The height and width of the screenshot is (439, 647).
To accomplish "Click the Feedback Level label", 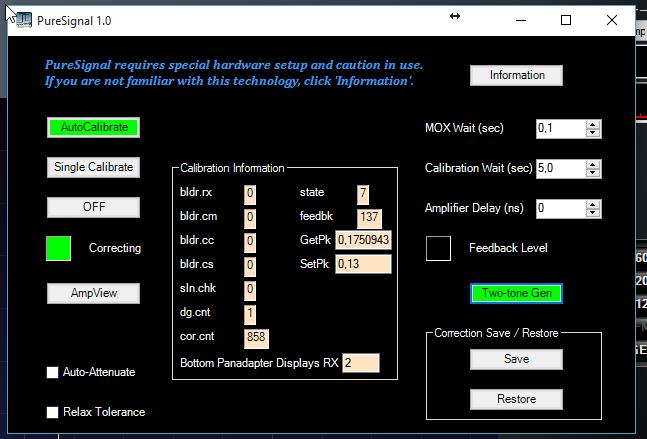I will [508, 248].
